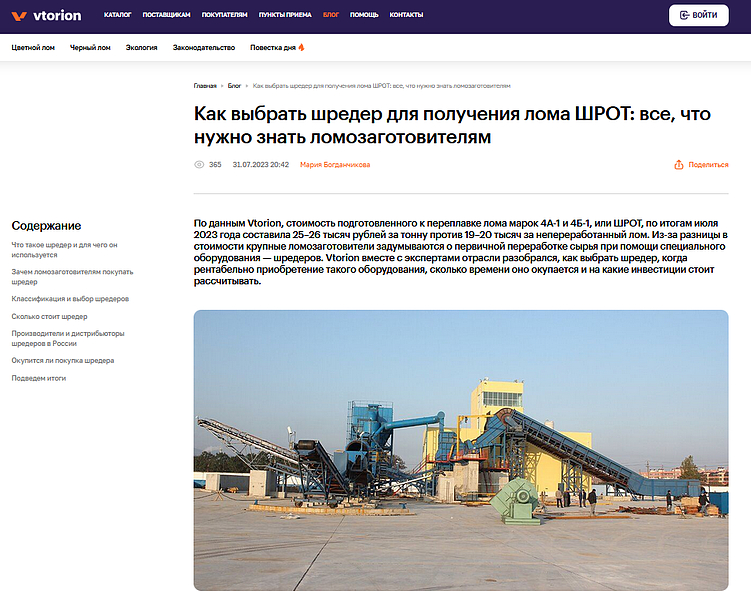Switch to the Черный лом category
751x601 pixels.
[x=90, y=47]
